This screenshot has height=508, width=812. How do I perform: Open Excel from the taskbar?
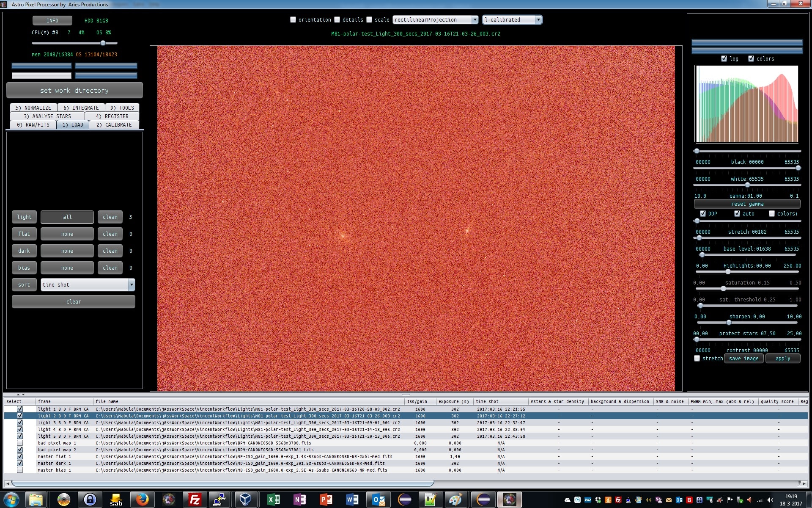[273, 500]
